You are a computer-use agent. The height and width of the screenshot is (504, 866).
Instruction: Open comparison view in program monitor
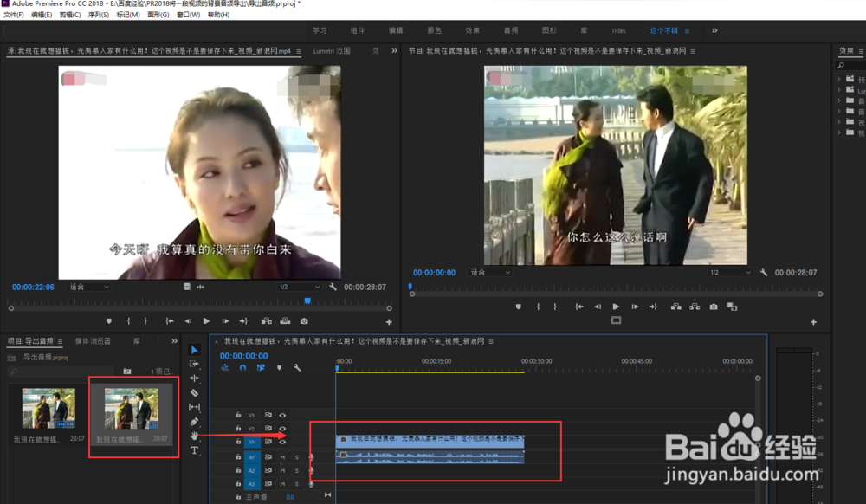(x=733, y=307)
